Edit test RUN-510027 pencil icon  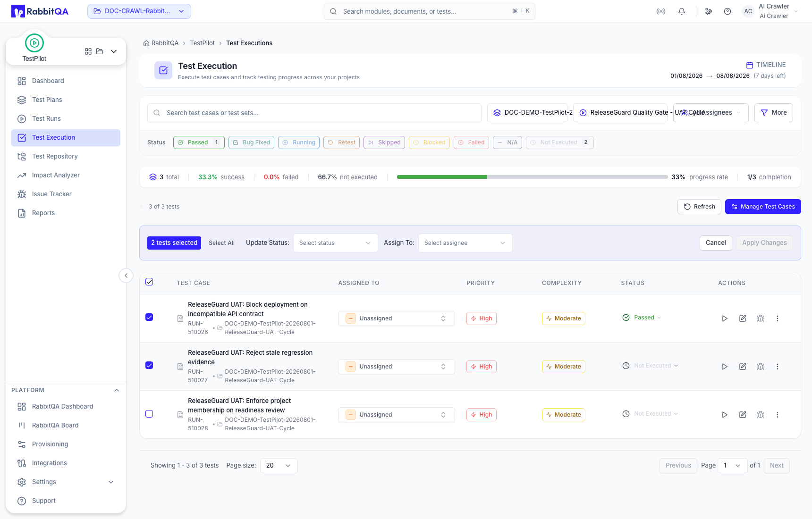point(743,367)
